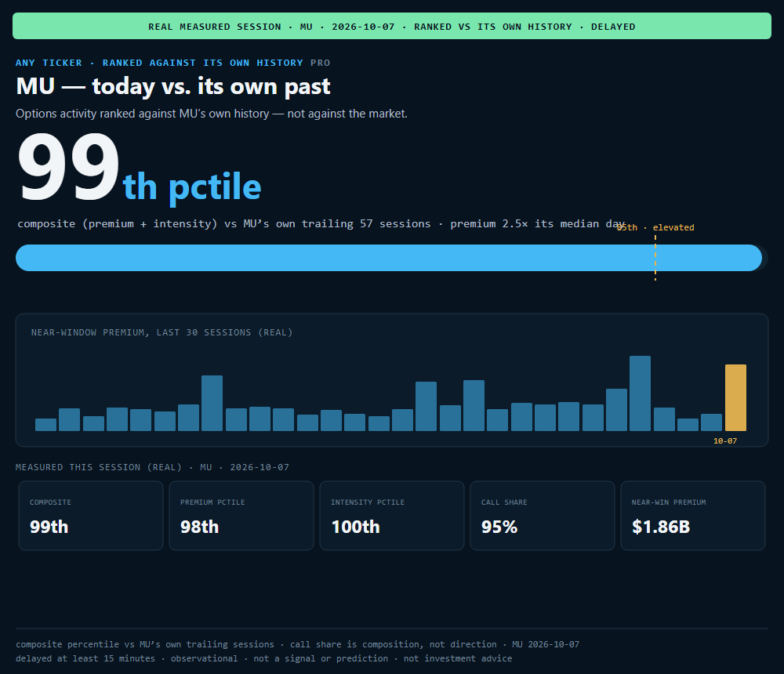Click the green Real Measured Session banner
This screenshot has width=784, height=674.
coord(392,26)
